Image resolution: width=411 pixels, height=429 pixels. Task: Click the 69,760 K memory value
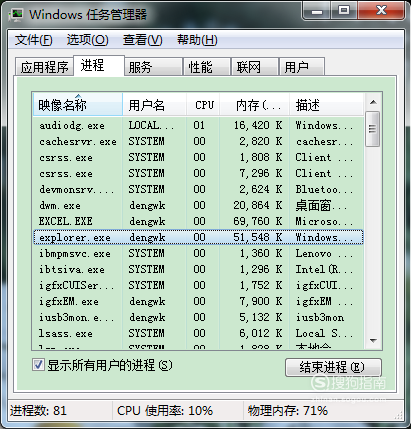258,221
